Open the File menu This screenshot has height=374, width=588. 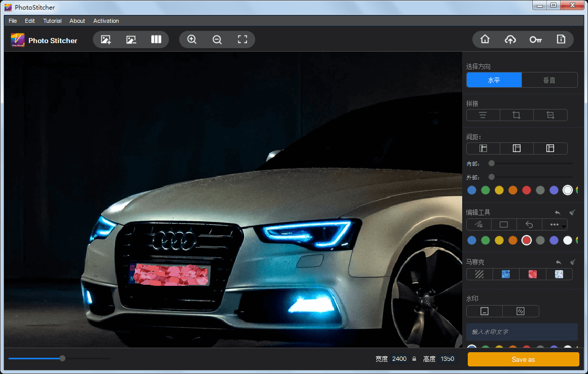(x=13, y=21)
